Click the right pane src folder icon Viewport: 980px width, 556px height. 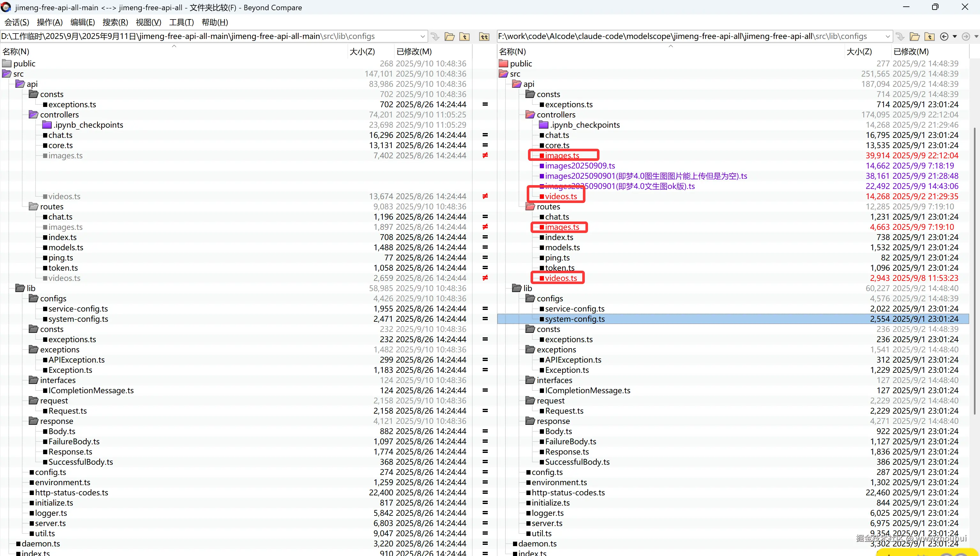503,74
